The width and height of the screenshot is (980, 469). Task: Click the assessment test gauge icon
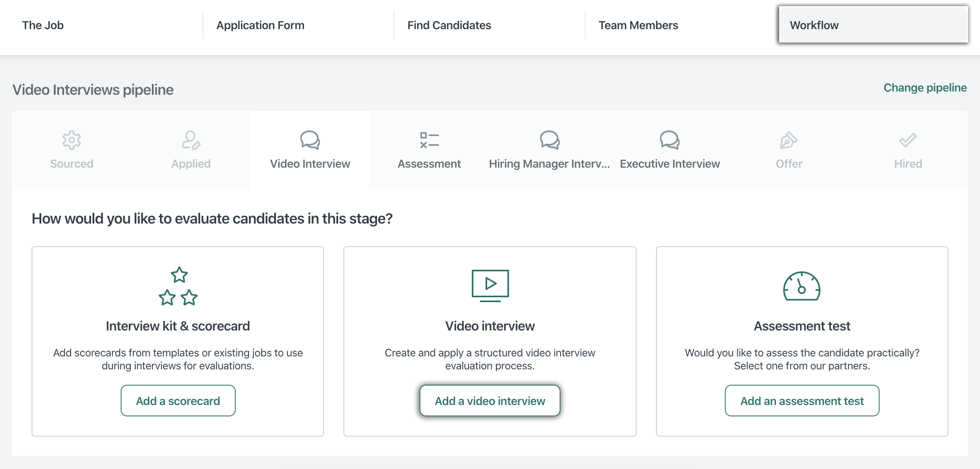(x=802, y=286)
